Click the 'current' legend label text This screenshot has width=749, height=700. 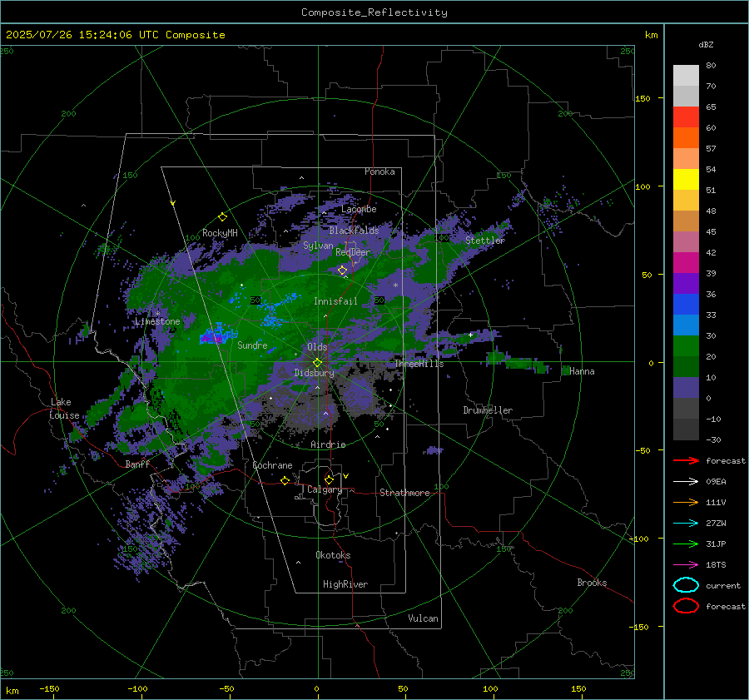[723, 585]
